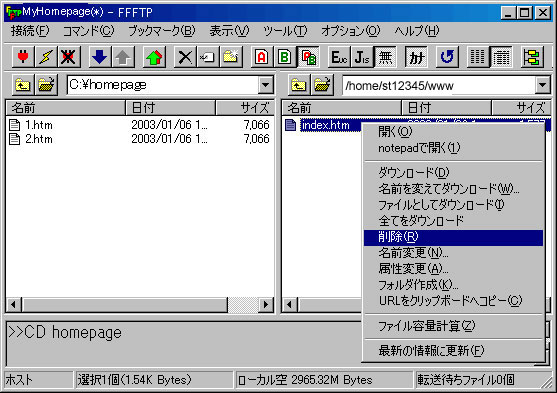Go up one folder in remote pane

coord(298,85)
